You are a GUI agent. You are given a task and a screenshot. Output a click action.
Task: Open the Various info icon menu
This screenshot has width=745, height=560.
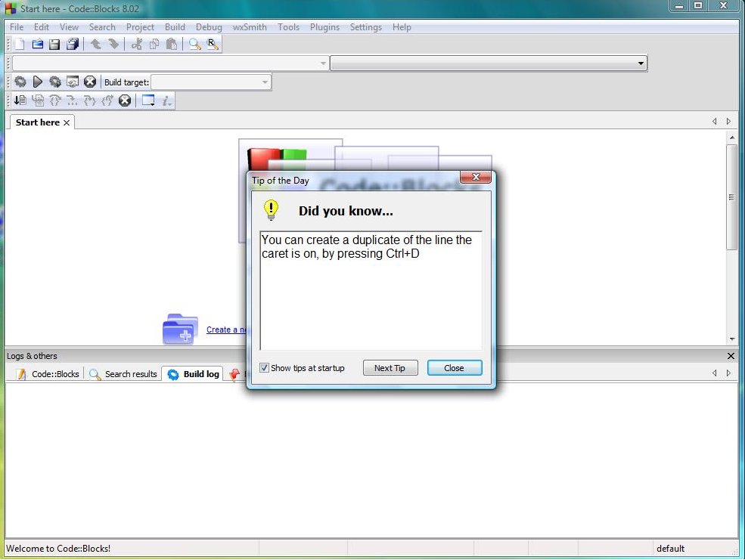tap(166, 101)
